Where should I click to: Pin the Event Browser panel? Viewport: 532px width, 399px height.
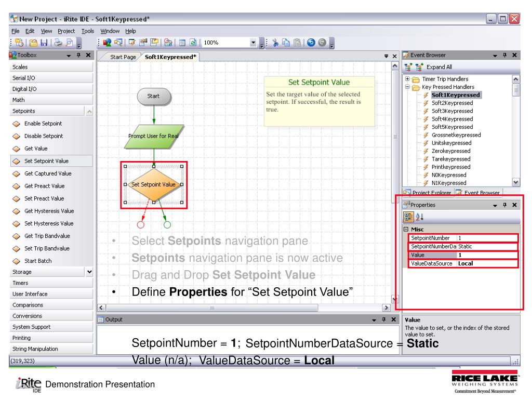coord(504,55)
